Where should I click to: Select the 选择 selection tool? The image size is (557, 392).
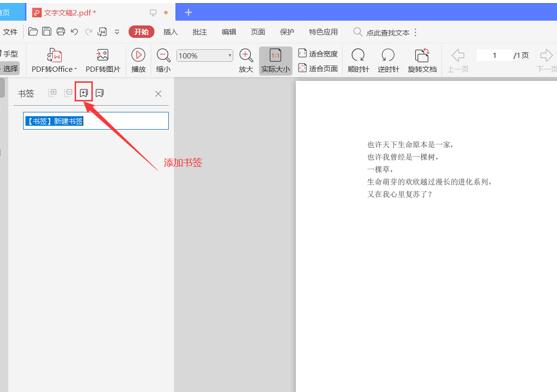click(10, 68)
